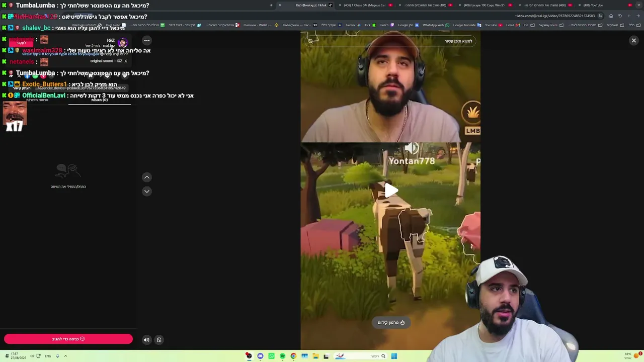Click the 32°C weather widget
Viewport: 644px width, 362px height.
(633, 355)
